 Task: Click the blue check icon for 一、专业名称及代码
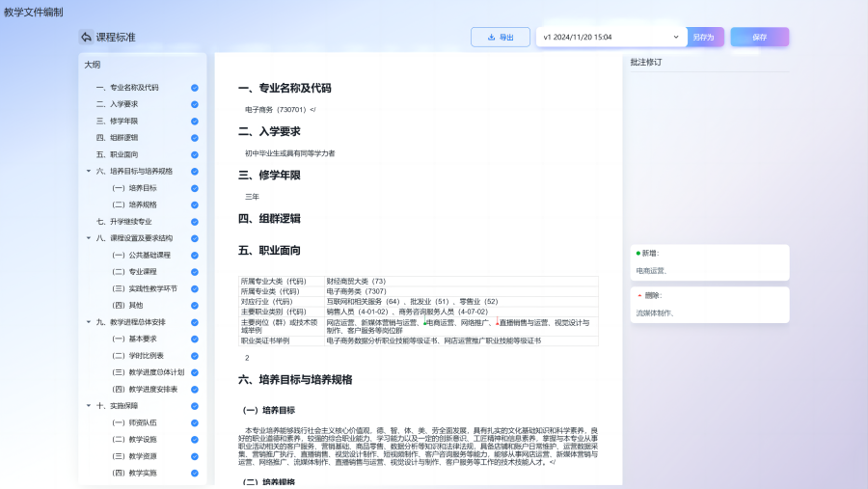(195, 88)
